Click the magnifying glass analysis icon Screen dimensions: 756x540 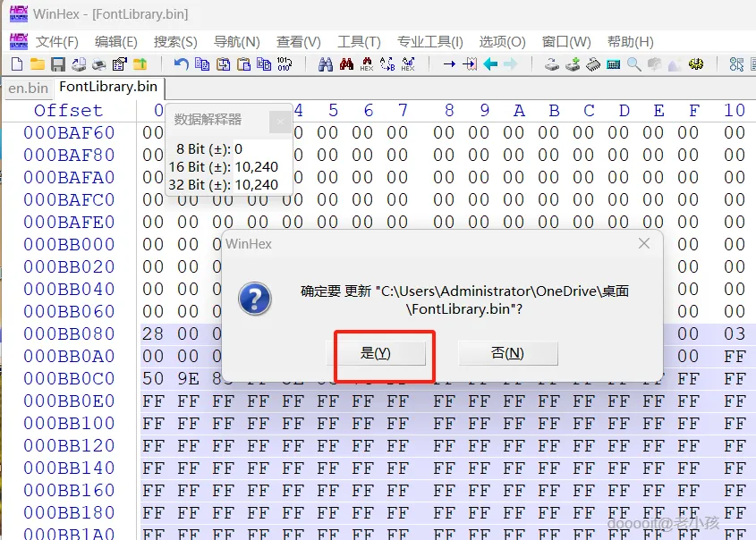tap(634, 63)
